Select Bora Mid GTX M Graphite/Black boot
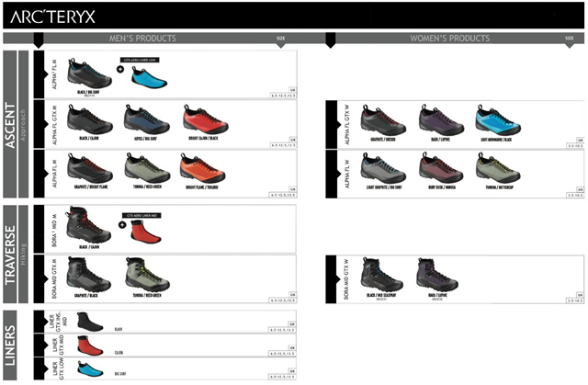The width and height of the screenshot is (588, 385). coord(88,275)
